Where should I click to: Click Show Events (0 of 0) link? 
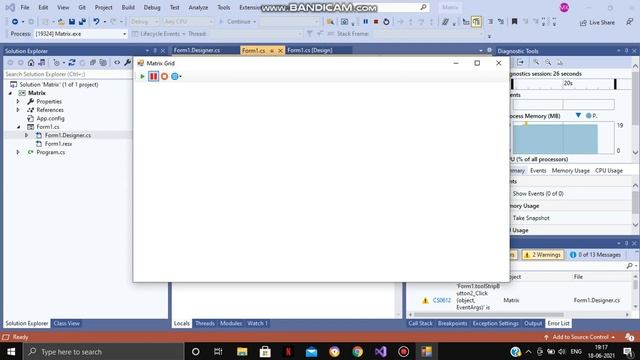tap(538, 193)
